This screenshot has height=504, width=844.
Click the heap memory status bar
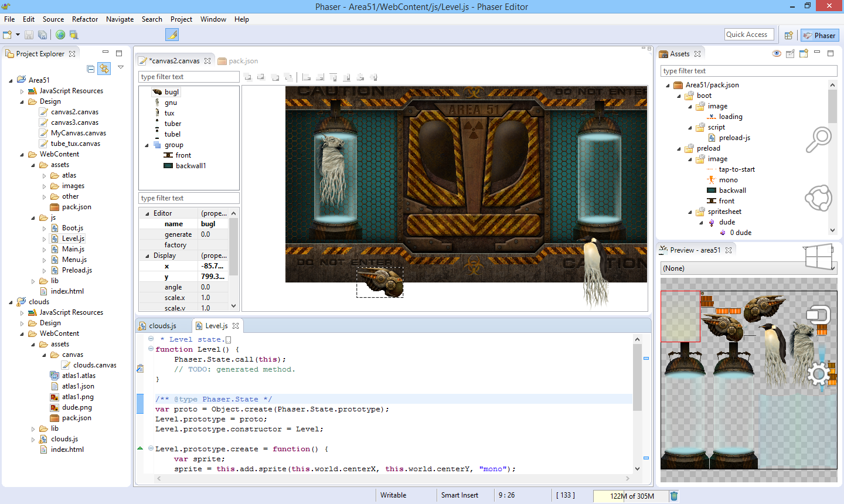tap(631, 496)
